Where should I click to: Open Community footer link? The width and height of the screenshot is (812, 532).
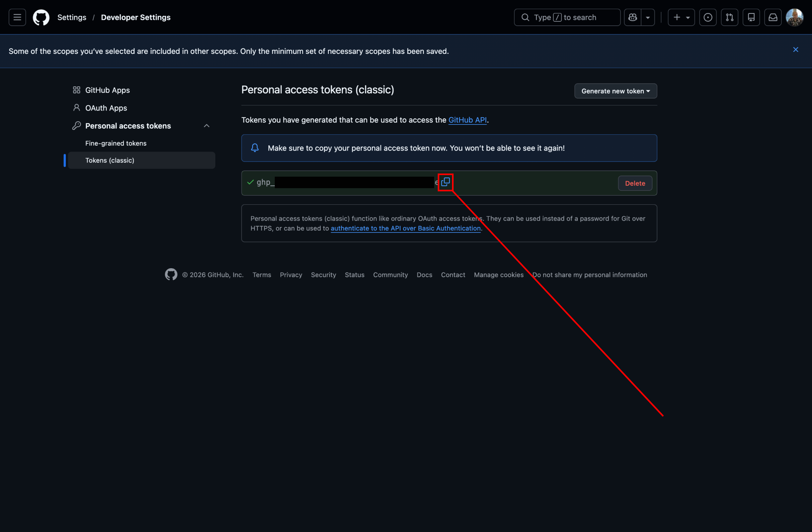[391, 275]
